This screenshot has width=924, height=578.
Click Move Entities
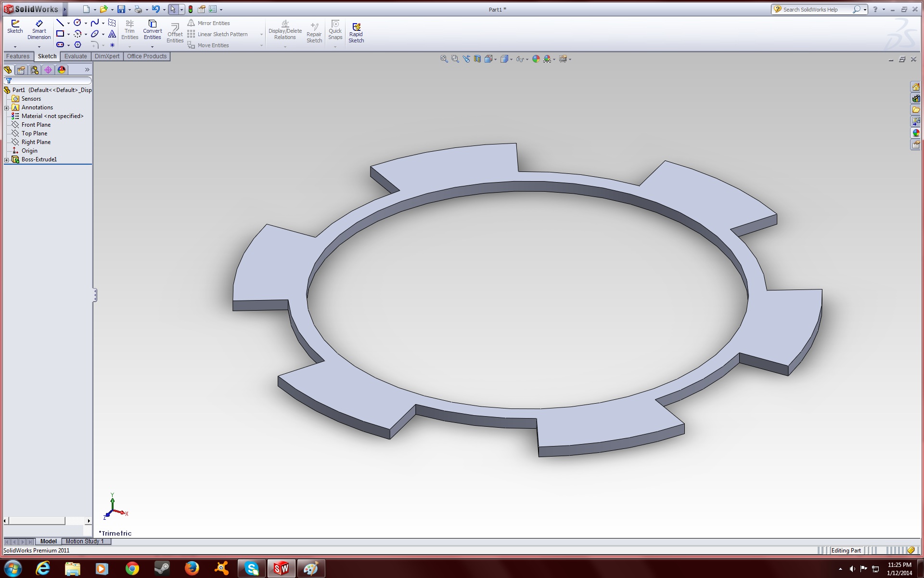(x=208, y=45)
